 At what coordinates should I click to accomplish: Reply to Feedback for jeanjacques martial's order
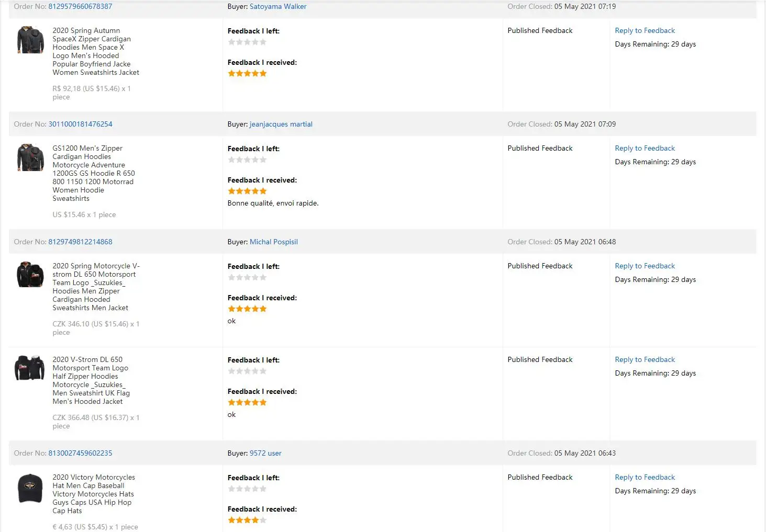coord(645,149)
